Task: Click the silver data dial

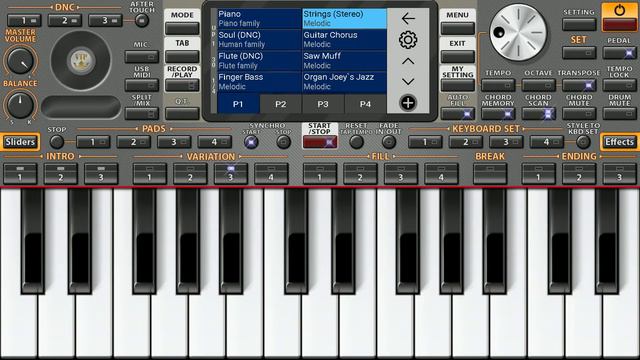Action: click(x=518, y=33)
